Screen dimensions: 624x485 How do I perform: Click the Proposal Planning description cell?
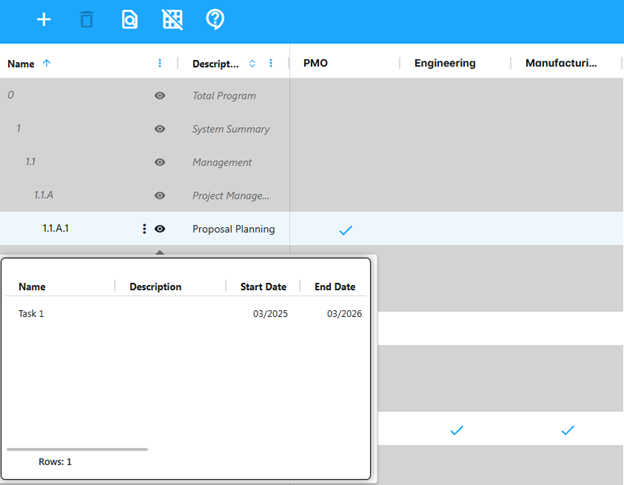(x=234, y=229)
